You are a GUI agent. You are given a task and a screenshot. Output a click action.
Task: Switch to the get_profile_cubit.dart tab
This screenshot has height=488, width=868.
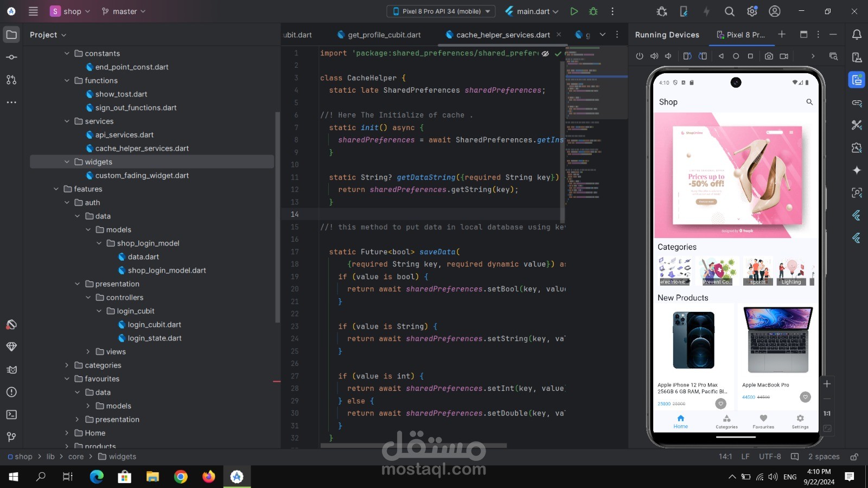(379, 35)
